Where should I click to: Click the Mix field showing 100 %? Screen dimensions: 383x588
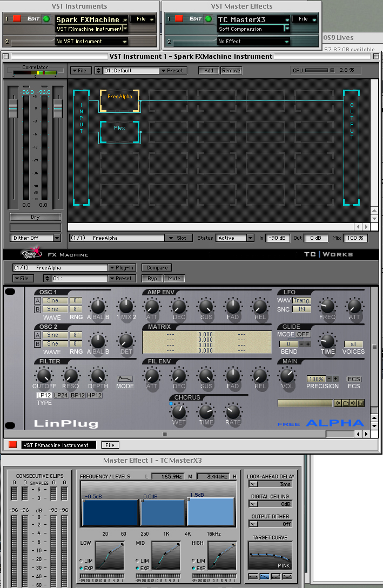(355, 238)
